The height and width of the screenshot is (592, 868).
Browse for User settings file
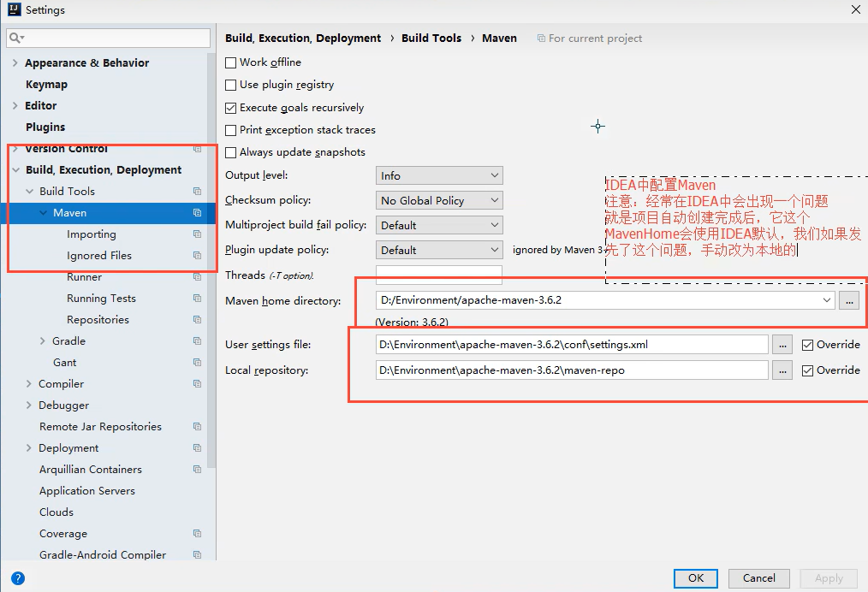[x=782, y=345]
